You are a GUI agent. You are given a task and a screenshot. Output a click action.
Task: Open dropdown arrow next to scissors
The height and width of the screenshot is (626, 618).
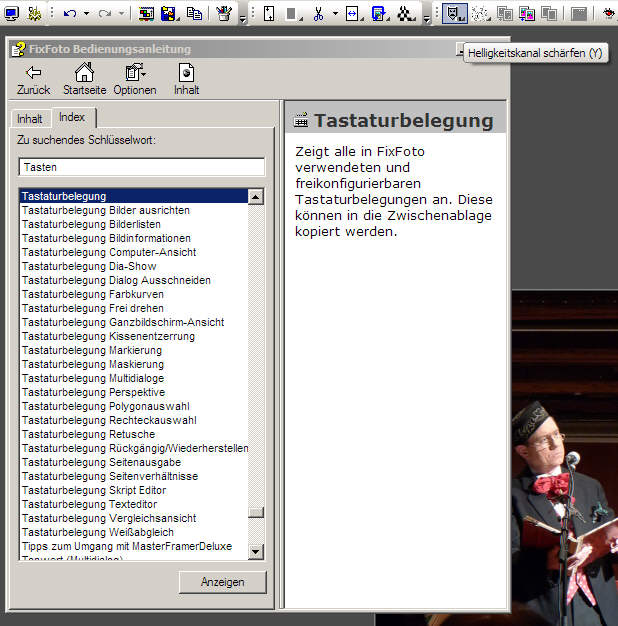(x=335, y=14)
